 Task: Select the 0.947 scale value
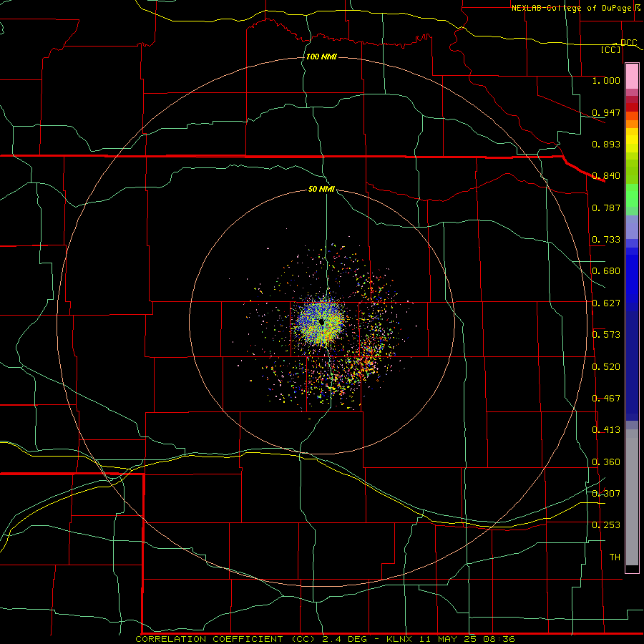tap(606, 112)
